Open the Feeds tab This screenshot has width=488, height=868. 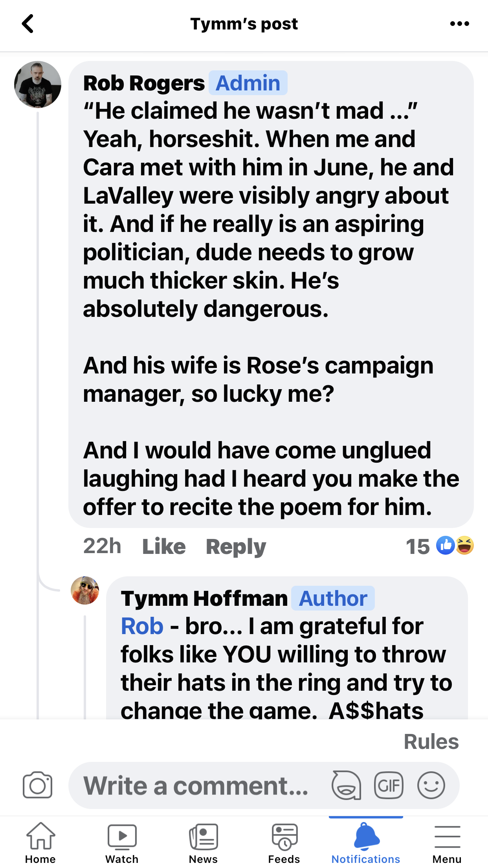pyautogui.click(x=284, y=842)
